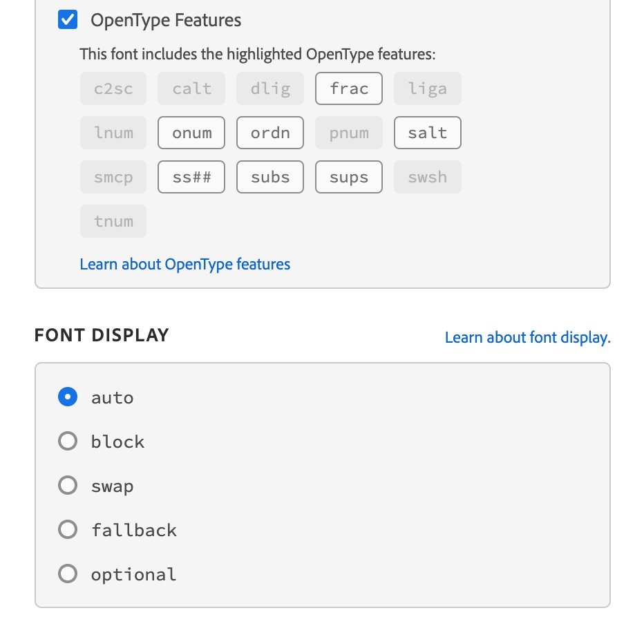The width and height of the screenshot is (644, 644).
Task: Click the disabled liga feature tag
Action: tap(428, 88)
